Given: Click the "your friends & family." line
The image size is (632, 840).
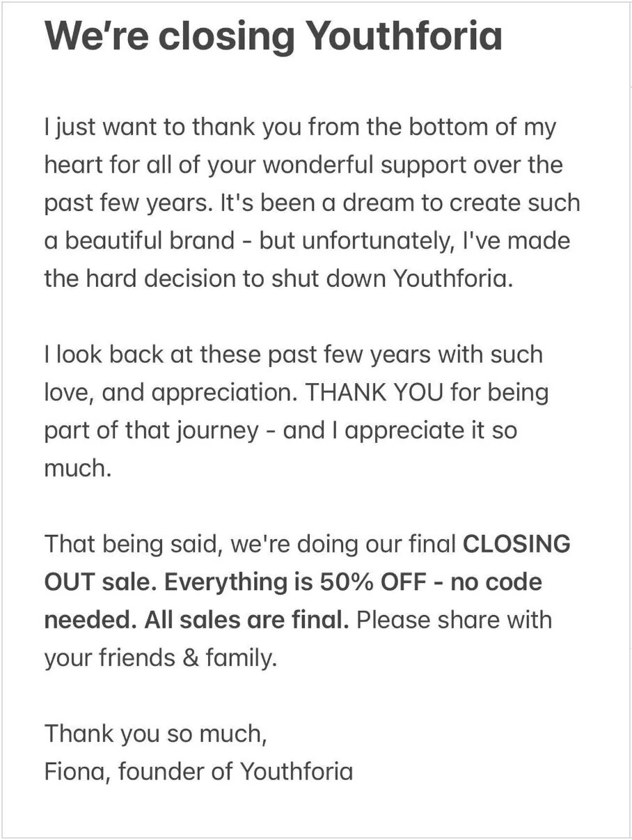Looking at the screenshot, I should tap(161, 658).
